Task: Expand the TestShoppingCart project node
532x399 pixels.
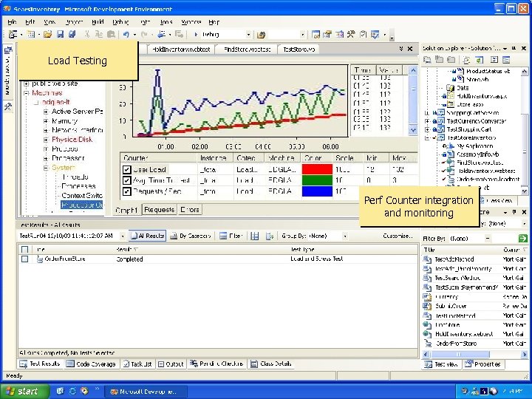Action: tap(427, 129)
